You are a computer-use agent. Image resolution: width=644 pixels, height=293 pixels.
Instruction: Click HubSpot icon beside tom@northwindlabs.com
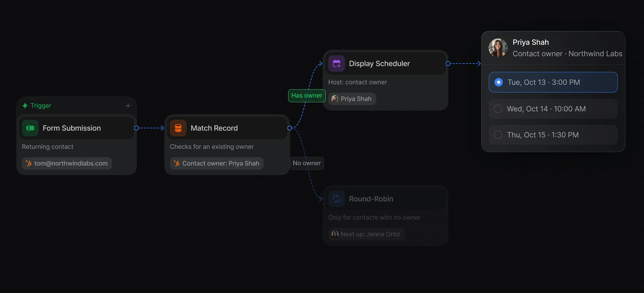click(29, 163)
